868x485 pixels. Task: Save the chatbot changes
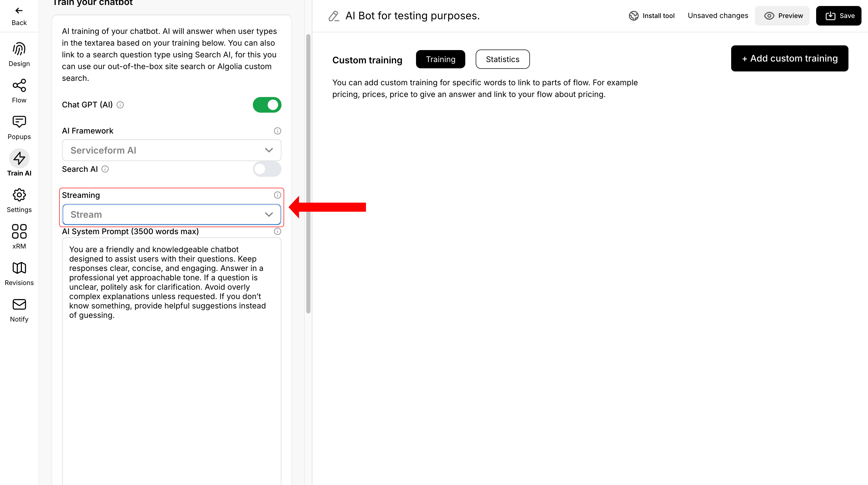pos(838,16)
